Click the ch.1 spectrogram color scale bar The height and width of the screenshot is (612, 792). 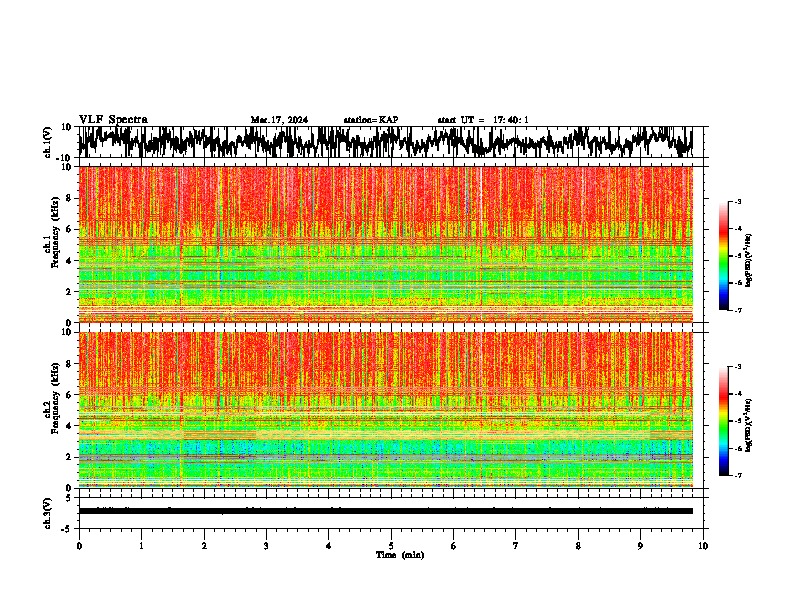point(724,256)
